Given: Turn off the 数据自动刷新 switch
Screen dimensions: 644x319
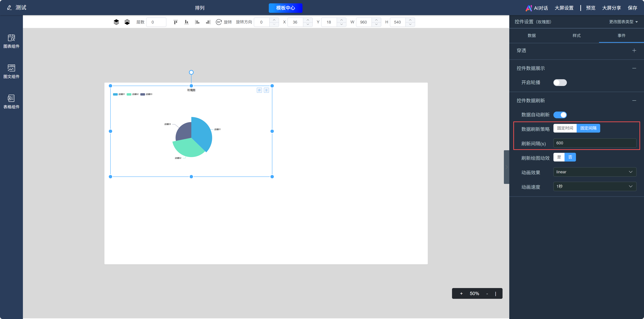Looking at the screenshot, I should 560,115.
